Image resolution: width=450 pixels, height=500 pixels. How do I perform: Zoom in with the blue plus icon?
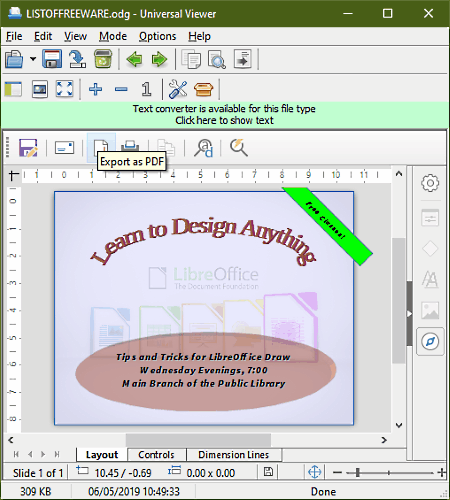(96, 89)
